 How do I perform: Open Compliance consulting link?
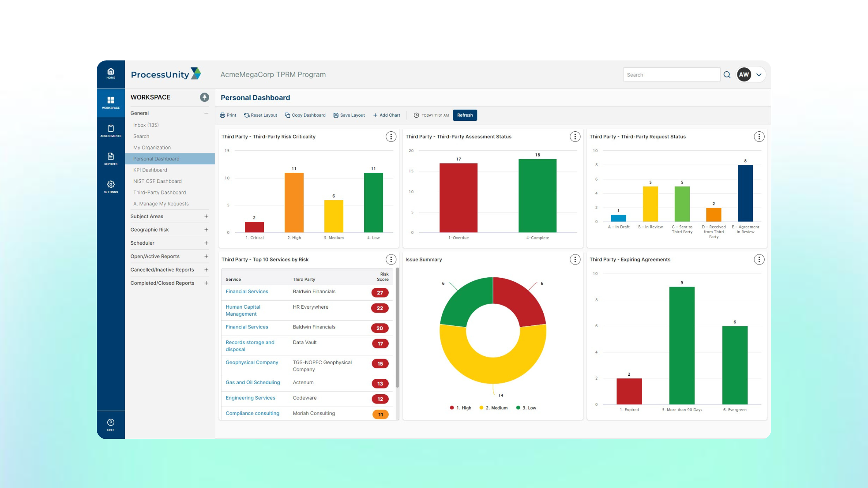pos(252,413)
